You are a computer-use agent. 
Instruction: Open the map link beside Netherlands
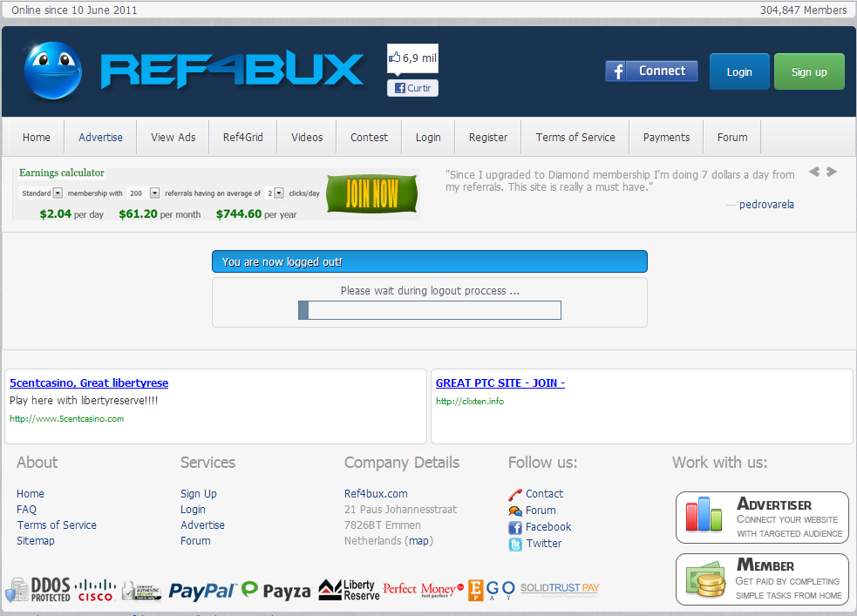point(419,541)
